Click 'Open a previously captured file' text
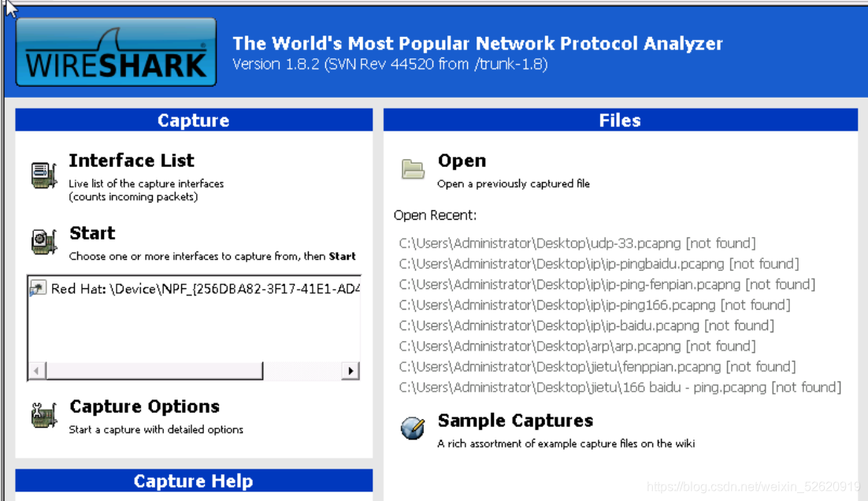 pyautogui.click(x=514, y=184)
